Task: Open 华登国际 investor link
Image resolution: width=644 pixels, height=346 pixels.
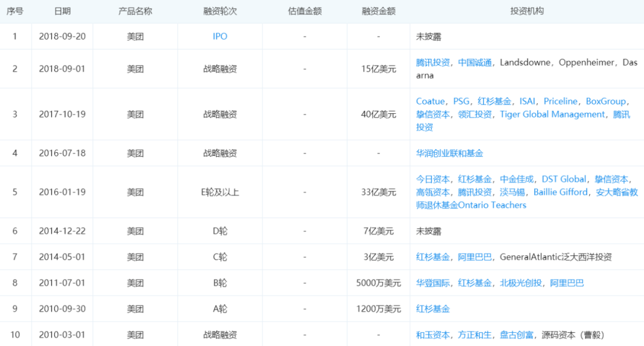Action: tap(433, 283)
